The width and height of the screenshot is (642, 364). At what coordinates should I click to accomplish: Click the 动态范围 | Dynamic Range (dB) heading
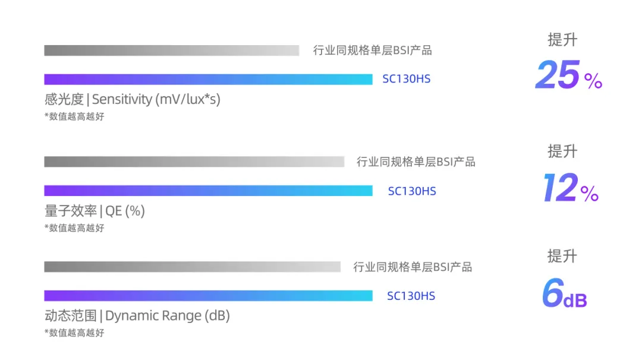tap(137, 315)
